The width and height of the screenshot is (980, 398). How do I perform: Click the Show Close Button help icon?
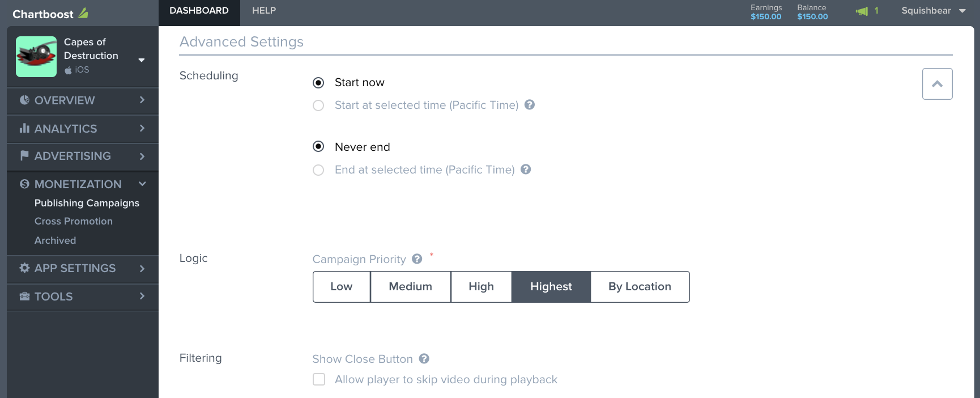424,358
